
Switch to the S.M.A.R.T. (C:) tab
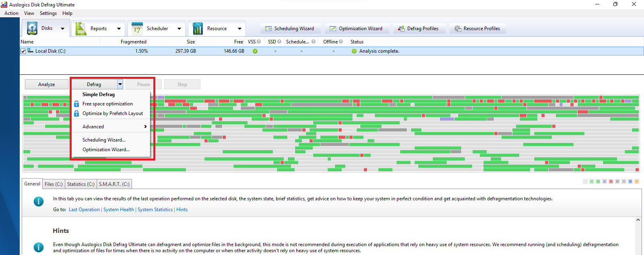pos(114,184)
